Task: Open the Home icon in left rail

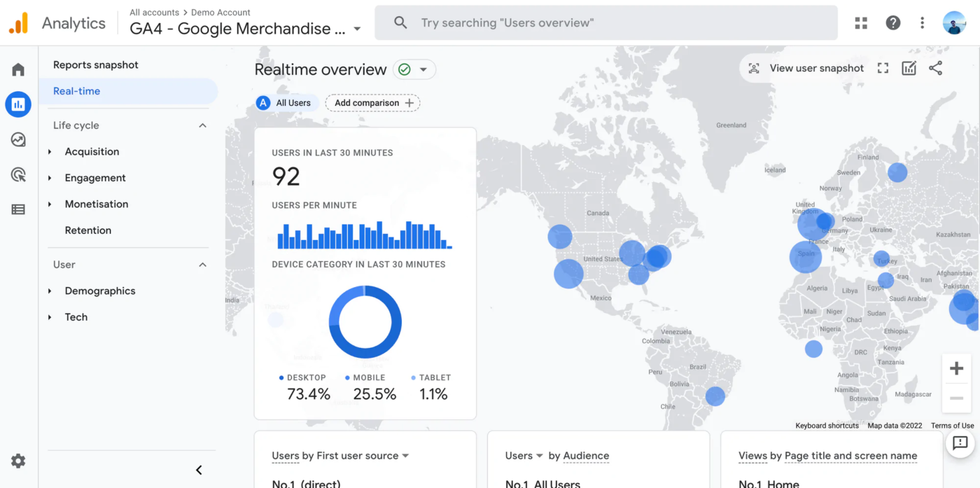Action: click(18, 69)
